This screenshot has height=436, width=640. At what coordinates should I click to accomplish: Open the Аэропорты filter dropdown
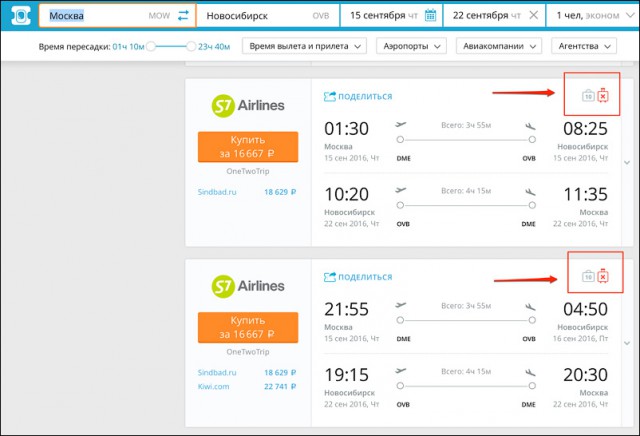[411, 46]
